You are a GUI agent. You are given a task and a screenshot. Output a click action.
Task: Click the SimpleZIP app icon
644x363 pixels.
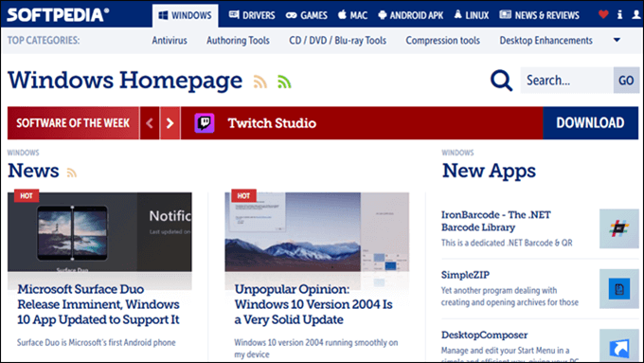[x=619, y=289]
